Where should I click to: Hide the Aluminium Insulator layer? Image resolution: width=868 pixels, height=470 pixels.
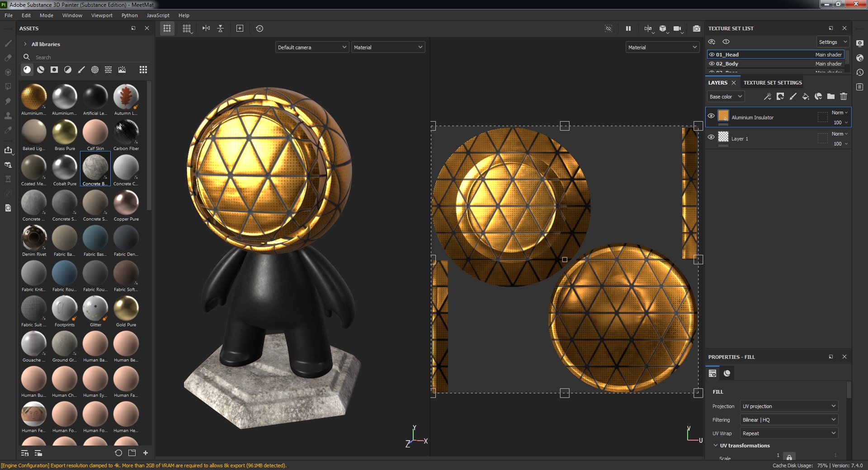(x=711, y=116)
